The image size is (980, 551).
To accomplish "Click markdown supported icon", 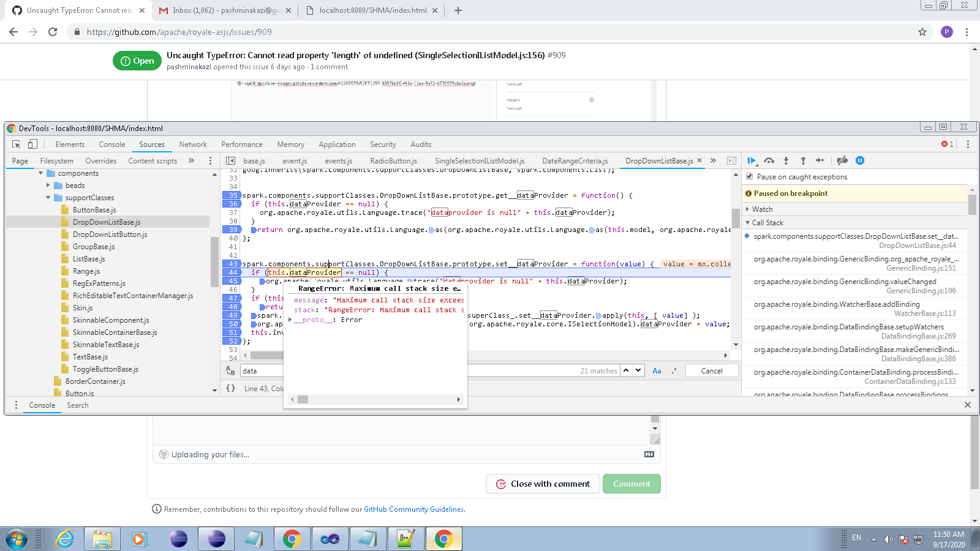I will coord(649,454).
